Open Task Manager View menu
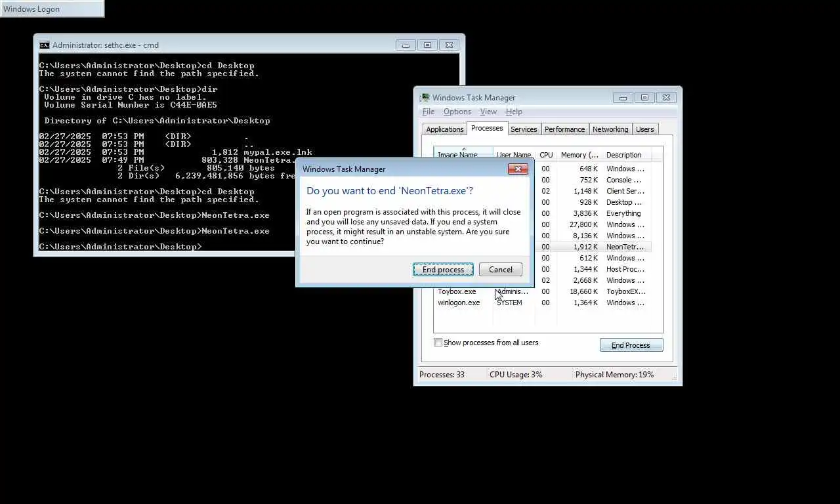Screen dimensions: 840x504 488,112
